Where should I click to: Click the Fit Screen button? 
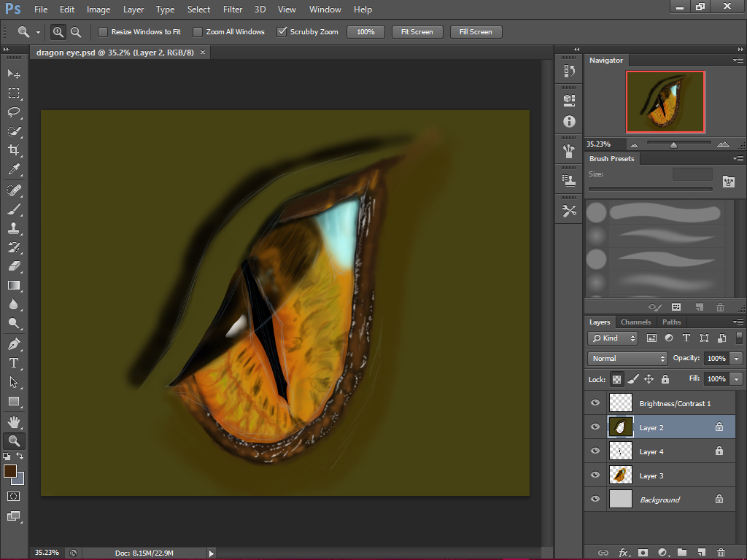[417, 31]
